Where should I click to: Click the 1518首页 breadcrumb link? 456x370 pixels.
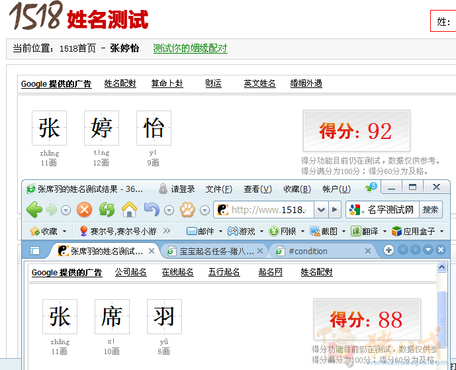(77, 49)
